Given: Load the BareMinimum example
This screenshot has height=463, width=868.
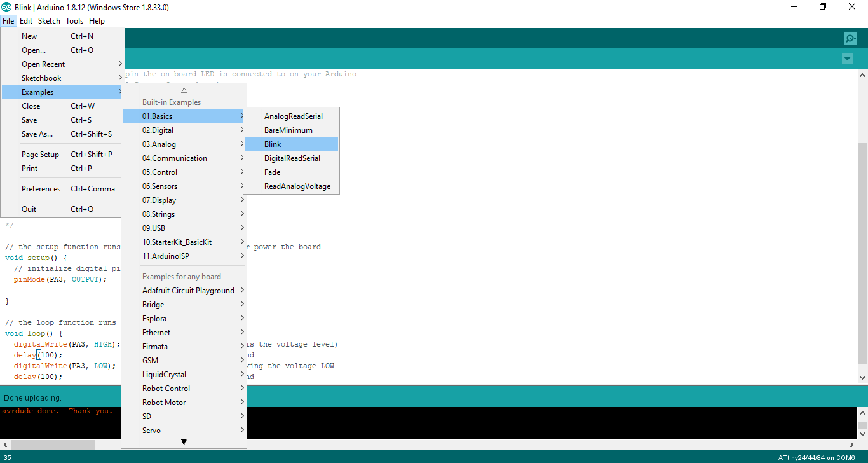Looking at the screenshot, I should (292, 130).
